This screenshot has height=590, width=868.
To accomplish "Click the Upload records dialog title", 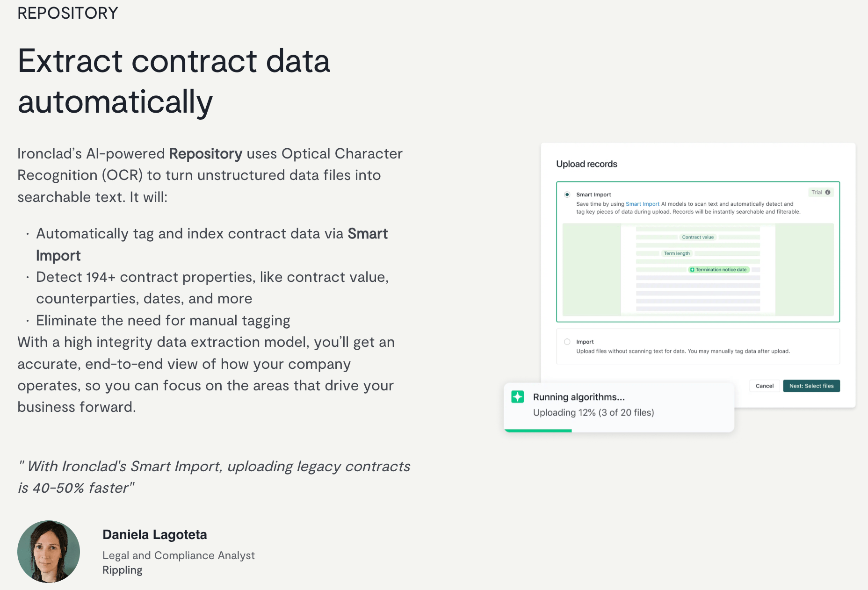I will 586,164.
